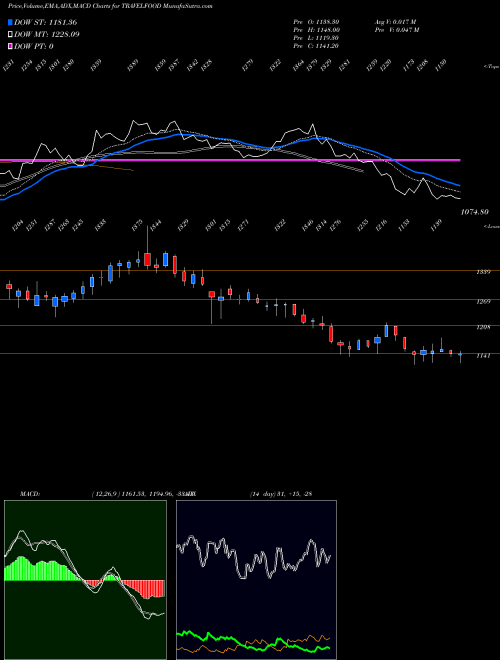The width and height of the screenshot is (500, 660).
Task: Click the last candlestick at the 1141 level
Action: [x=460, y=356]
